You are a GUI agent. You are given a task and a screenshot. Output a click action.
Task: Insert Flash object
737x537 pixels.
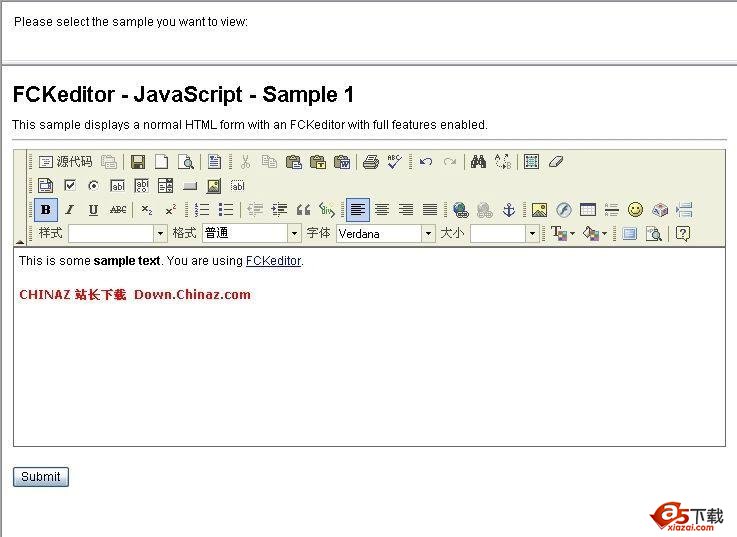coord(564,210)
